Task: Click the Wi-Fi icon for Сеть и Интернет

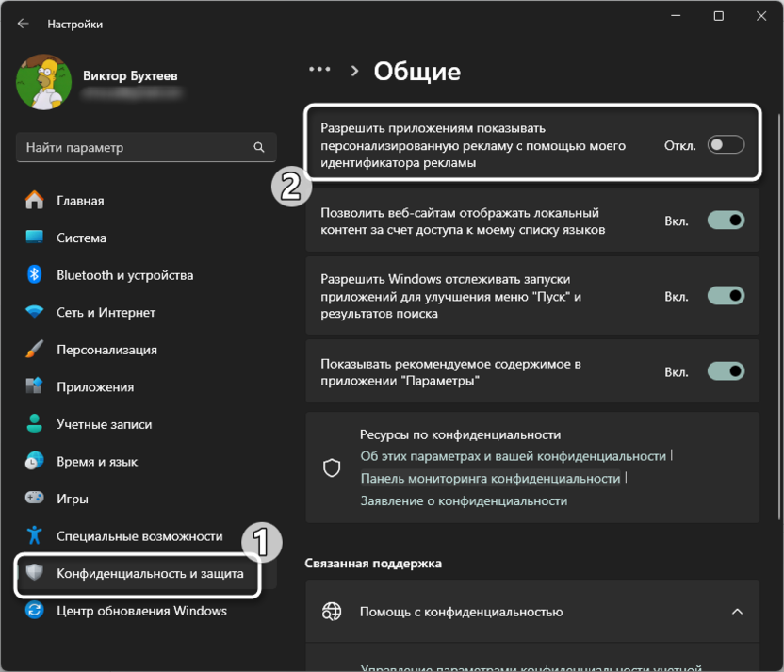Action: pyautogui.click(x=35, y=312)
